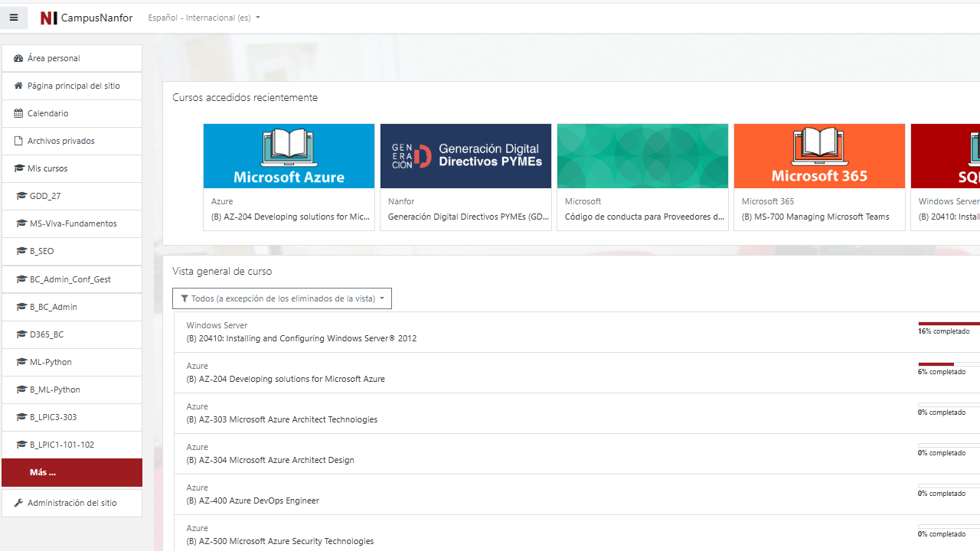Click the home icon beside Página principal del sitio

[18, 86]
